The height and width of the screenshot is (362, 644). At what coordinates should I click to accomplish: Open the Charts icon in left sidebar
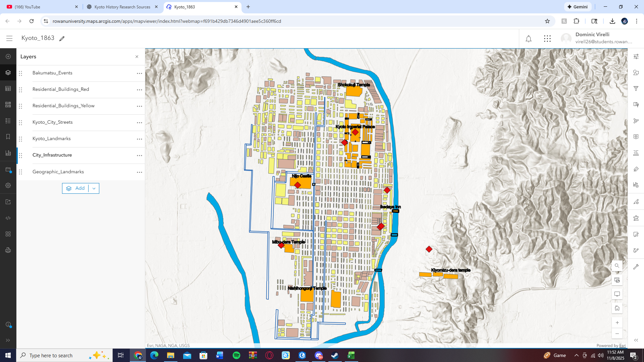pyautogui.click(x=8, y=153)
